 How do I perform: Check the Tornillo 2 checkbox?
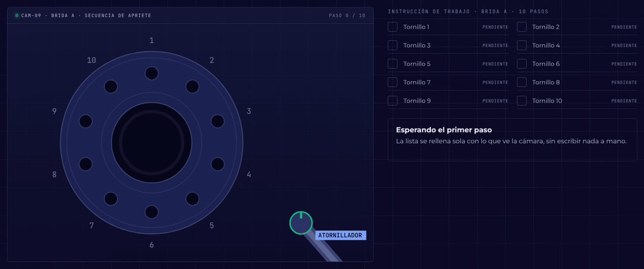(x=522, y=27)
